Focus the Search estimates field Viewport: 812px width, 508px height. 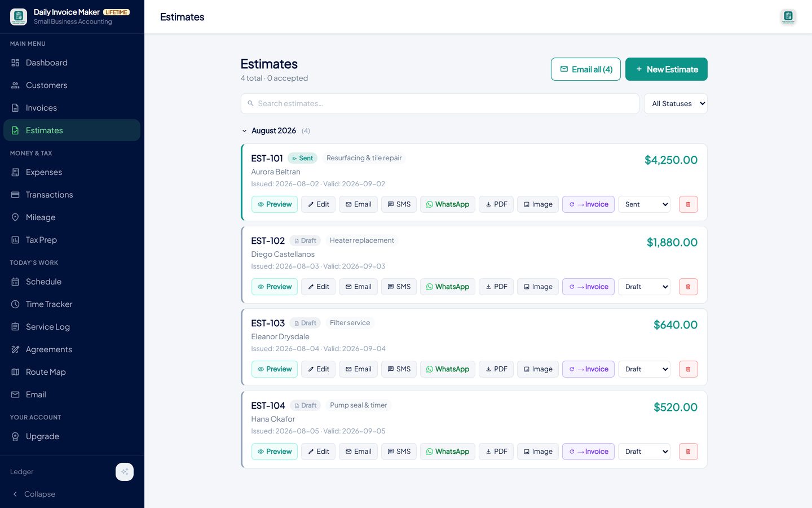click(x=440, y=104)
